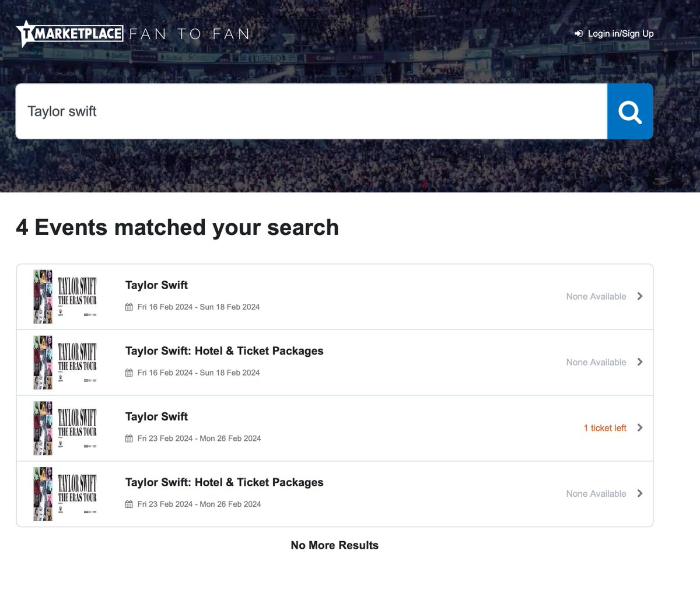Expand chevron beside 1 ticket left
The height and width of the screenshot is (593, 700).
640,428
